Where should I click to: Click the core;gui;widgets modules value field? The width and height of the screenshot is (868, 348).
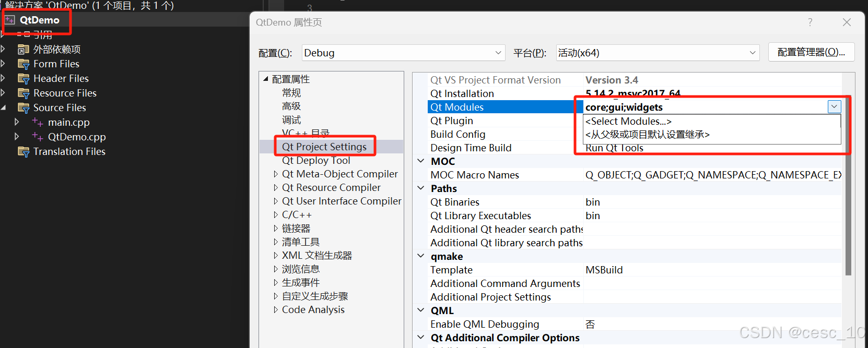point(705,107)
